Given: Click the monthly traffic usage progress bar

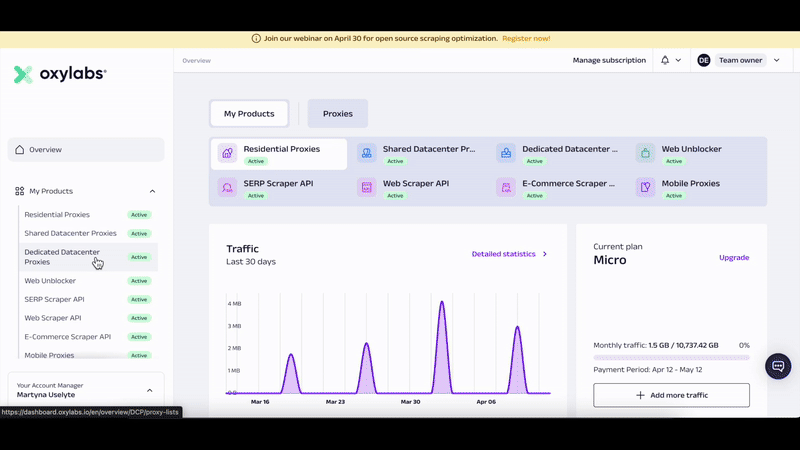Looking at the screenshot, I should point(671,357).
